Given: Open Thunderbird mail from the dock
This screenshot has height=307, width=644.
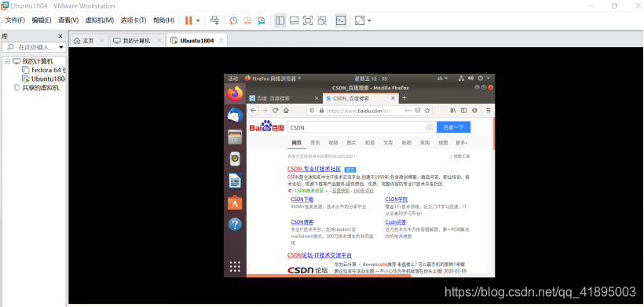Looking at the screenshot, I should [235, 115].
